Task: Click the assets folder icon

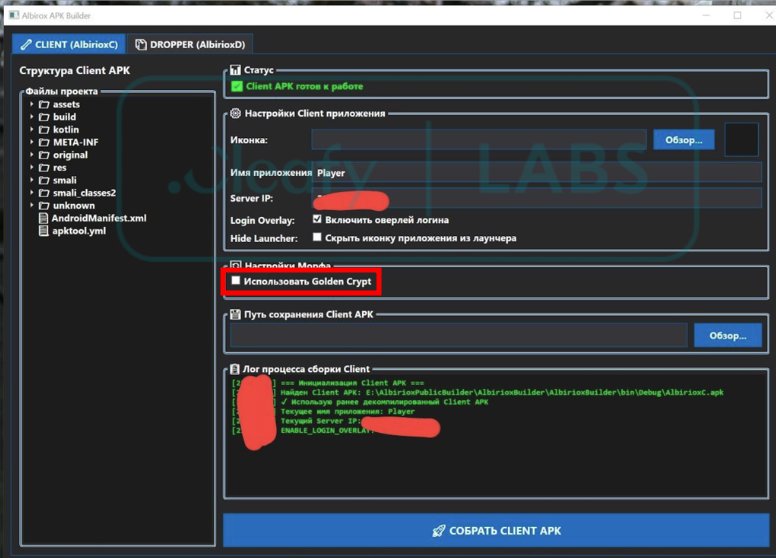Action: click(44, 104)
